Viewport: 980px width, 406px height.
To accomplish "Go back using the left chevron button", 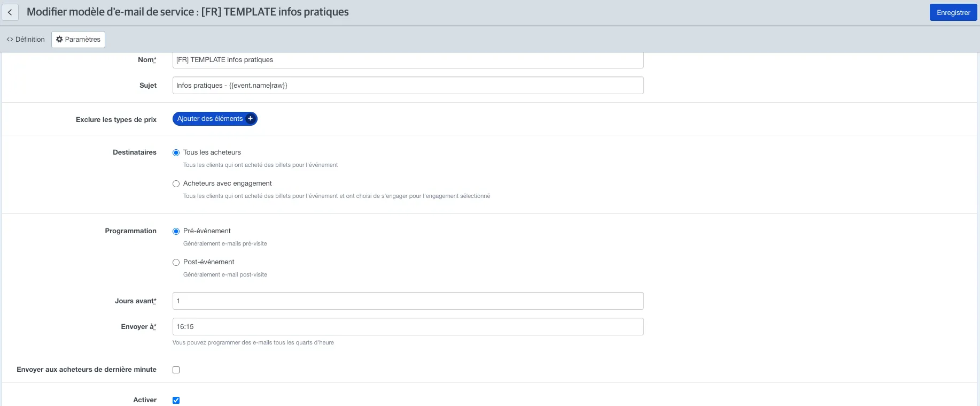I will pyautogui.click(x=10, y=12).
